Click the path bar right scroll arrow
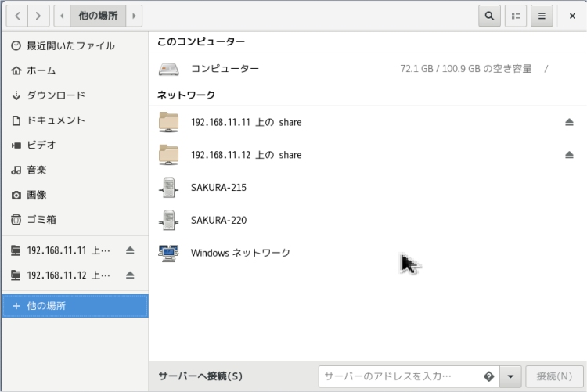587x392 pixels. [x=135, y=15]
